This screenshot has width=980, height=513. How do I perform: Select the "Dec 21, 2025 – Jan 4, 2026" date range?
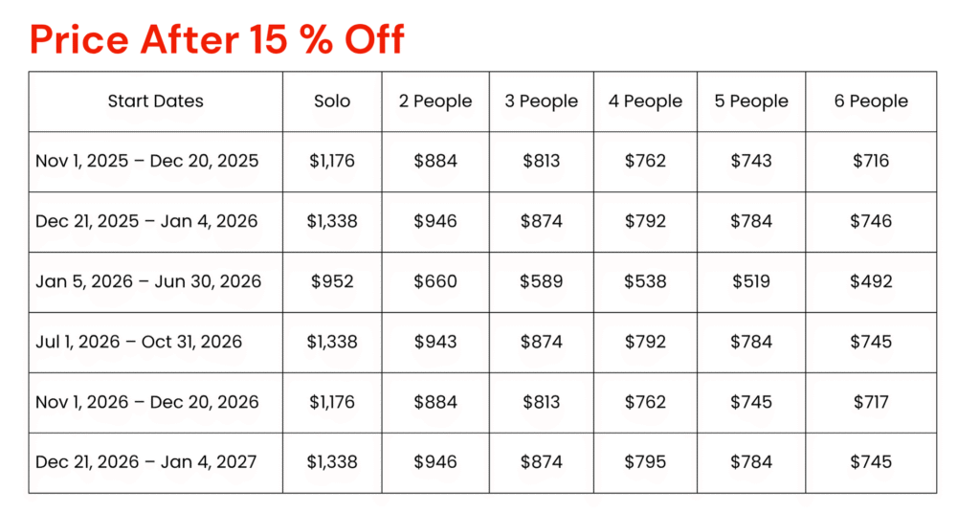(146, 221)
